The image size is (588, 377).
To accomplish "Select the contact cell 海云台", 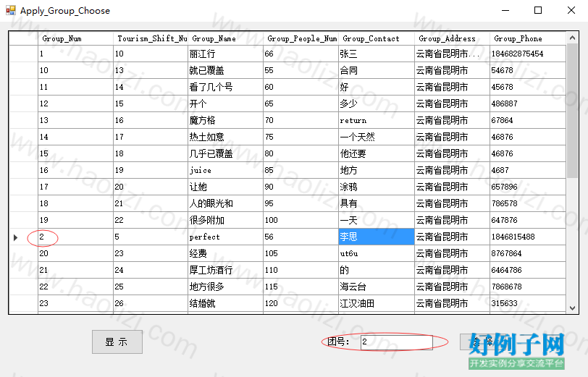I will click(x=377, y=287).
